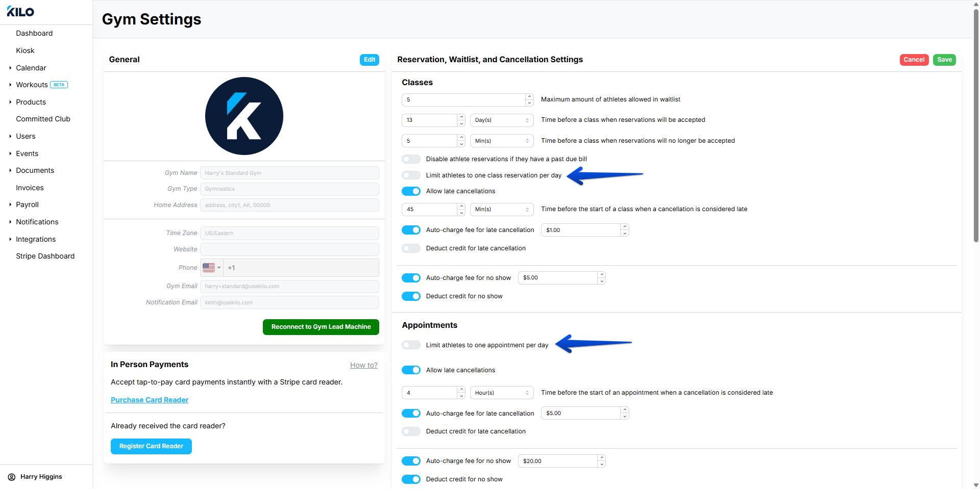Open the Min(s) dropdown next to value 5
Screen dimensions: 980x489
click(502, 141)
